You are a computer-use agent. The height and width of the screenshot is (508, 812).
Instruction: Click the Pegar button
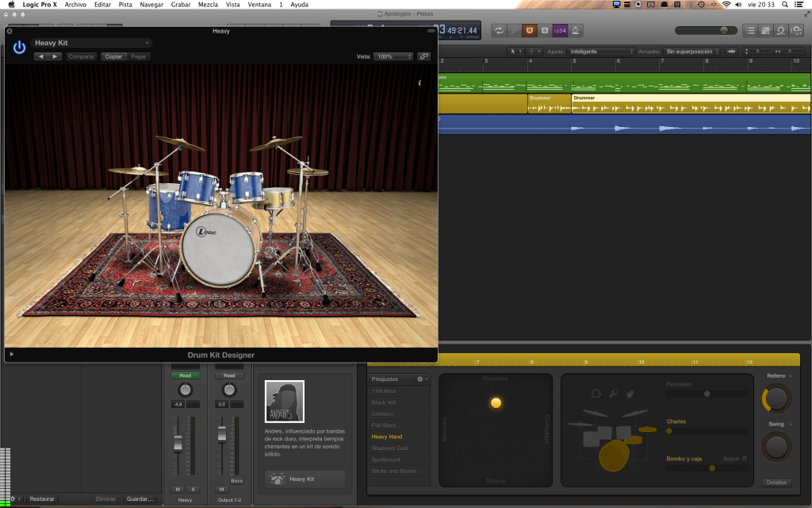(138, 56)
